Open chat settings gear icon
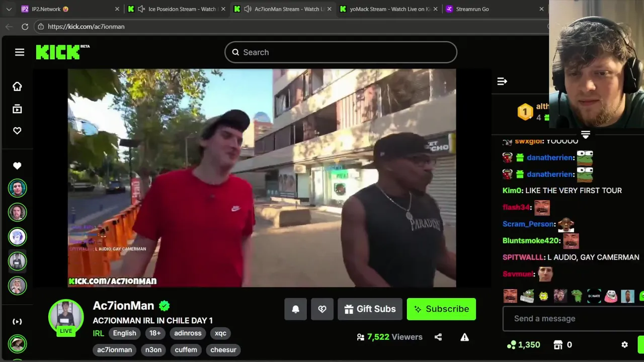Screen dimensions: 644x362 [x=624, y=345]
